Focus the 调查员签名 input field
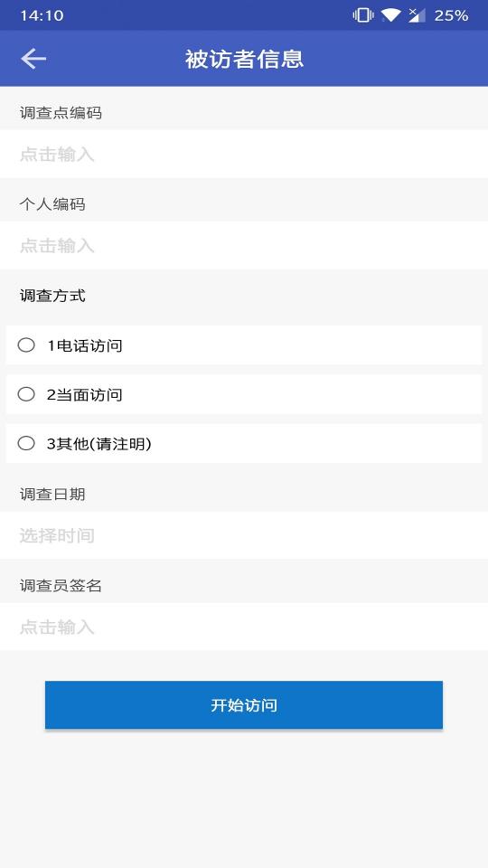Viewport: 488px width, 868px height. click(244, 627)
